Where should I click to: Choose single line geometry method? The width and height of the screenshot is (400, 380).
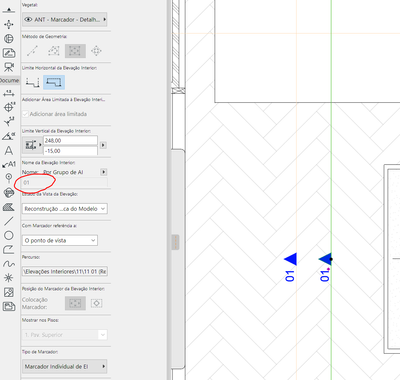point(32,51)
